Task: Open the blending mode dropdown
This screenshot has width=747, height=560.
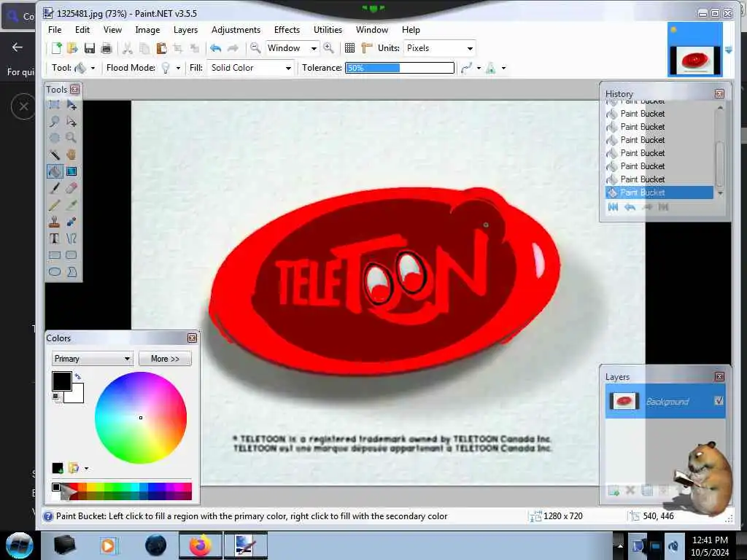Action: click(x=503, y=68)
